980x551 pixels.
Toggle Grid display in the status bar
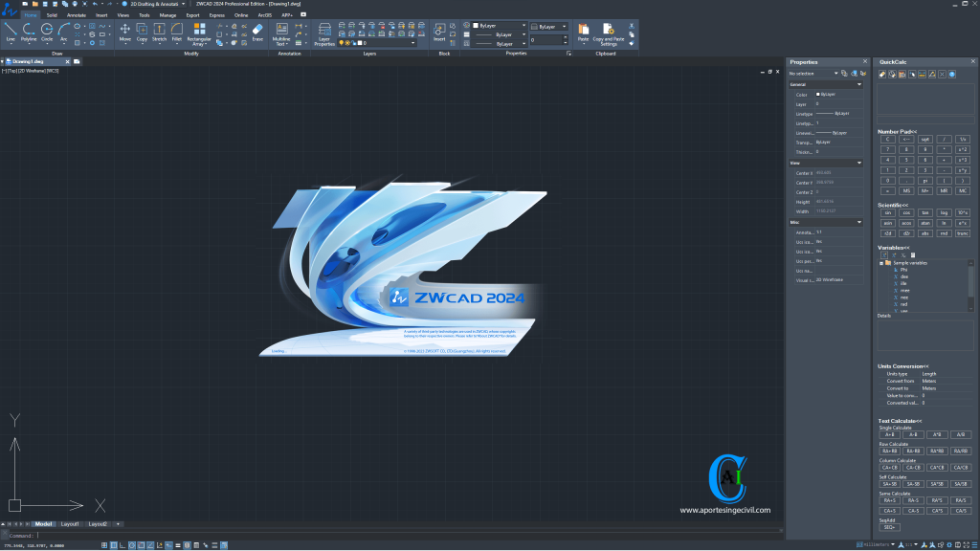coord(112,544)
